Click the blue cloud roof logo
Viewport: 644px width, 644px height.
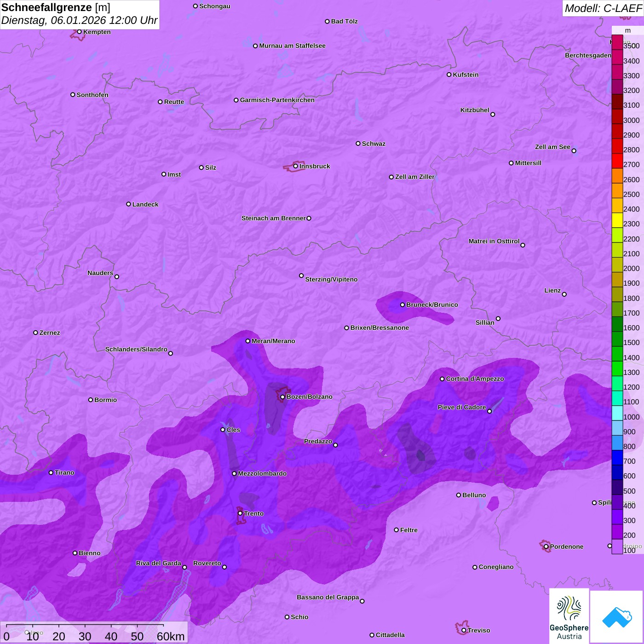point(616,617)
